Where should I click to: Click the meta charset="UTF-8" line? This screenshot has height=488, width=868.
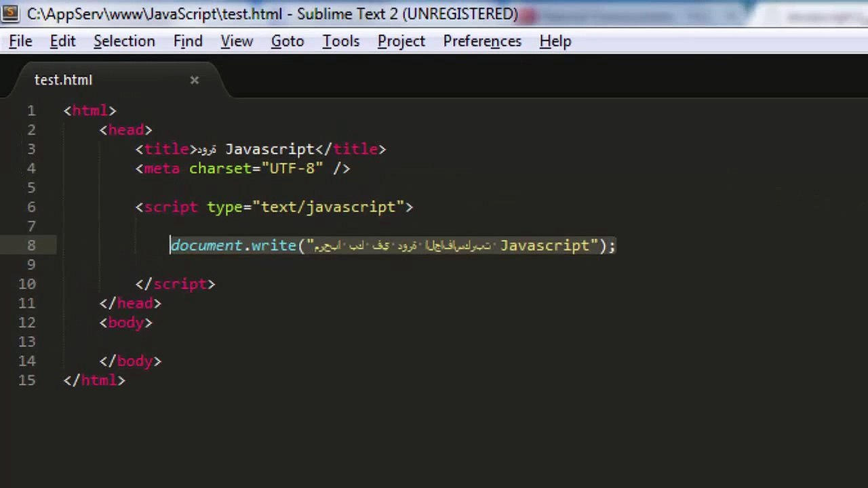point(243,168)
